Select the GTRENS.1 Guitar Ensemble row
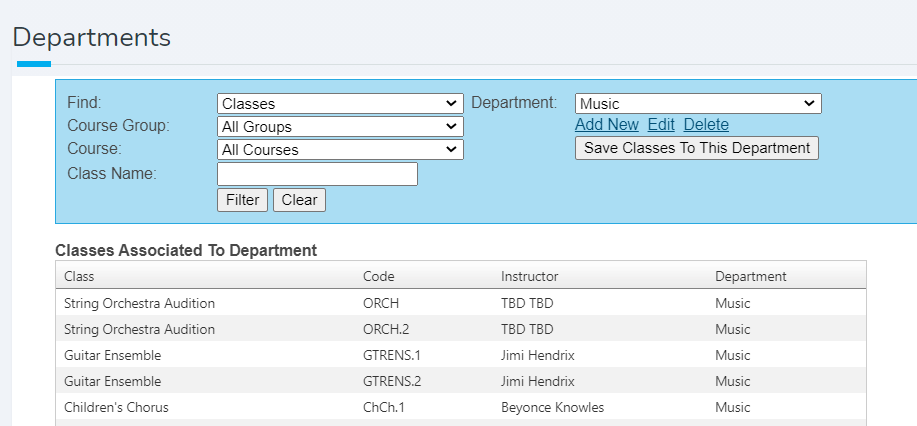The image size is (917, 426). pyautogui.click(x=461, y=355)
